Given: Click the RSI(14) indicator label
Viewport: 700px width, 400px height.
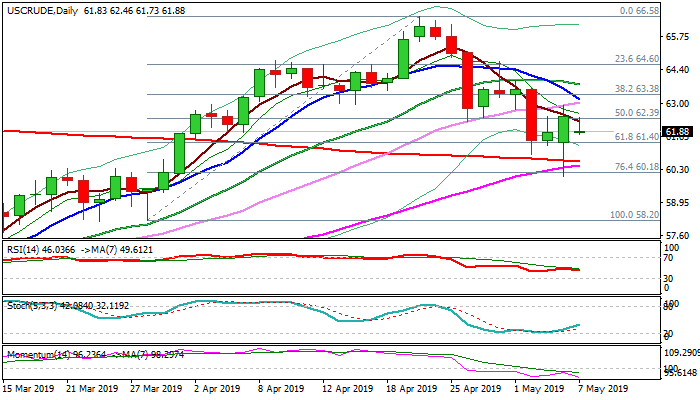Looking at the screenshot, I should coord(22,247).
